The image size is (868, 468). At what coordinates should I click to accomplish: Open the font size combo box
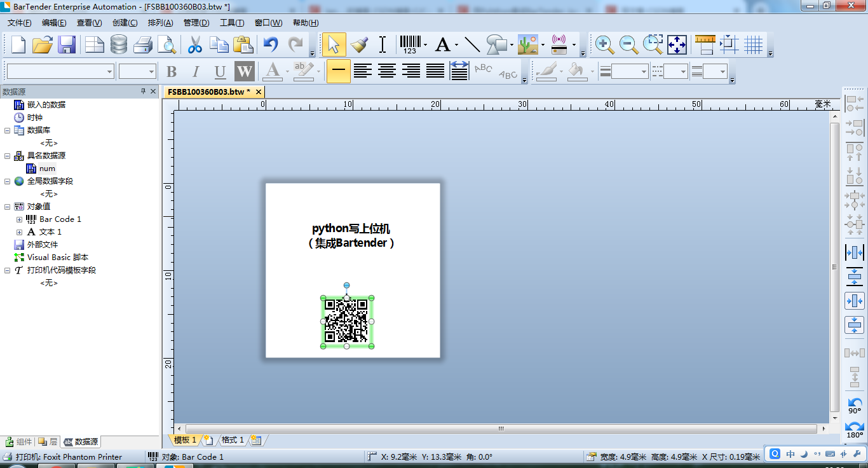[137, 71]
